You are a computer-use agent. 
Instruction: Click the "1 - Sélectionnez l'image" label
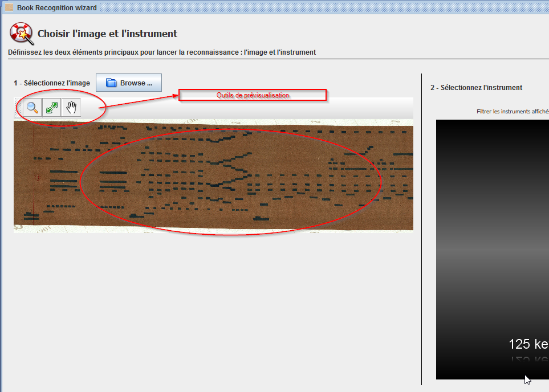point(52,83)
